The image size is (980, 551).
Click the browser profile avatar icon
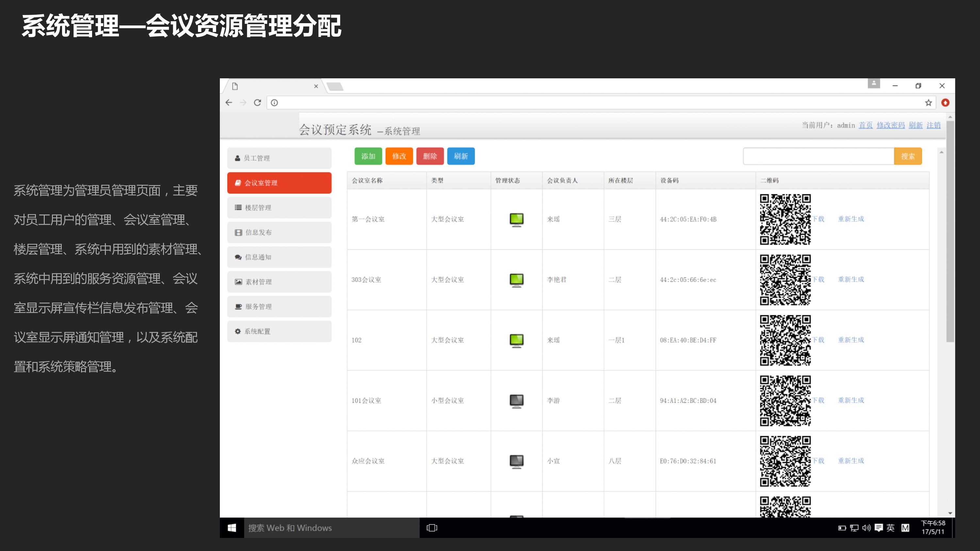tap(874, 83)
